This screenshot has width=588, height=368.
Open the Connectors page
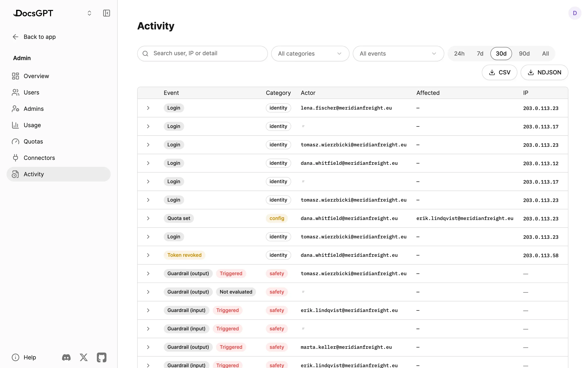pyautogui.click(x=59, y=158)
